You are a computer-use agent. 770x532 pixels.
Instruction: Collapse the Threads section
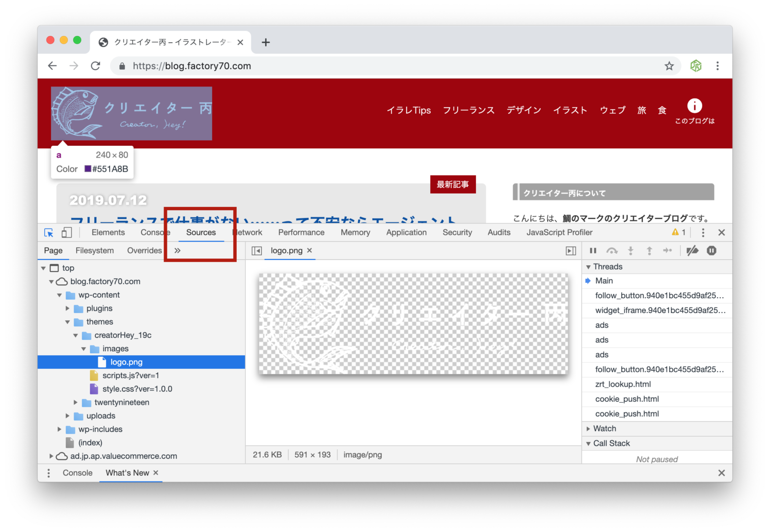tap(588, 267)
